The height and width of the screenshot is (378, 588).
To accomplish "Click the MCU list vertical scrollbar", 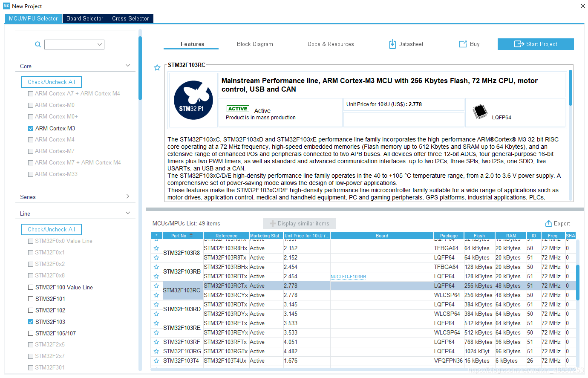I will pyautogui.click(x=578, y=282).
